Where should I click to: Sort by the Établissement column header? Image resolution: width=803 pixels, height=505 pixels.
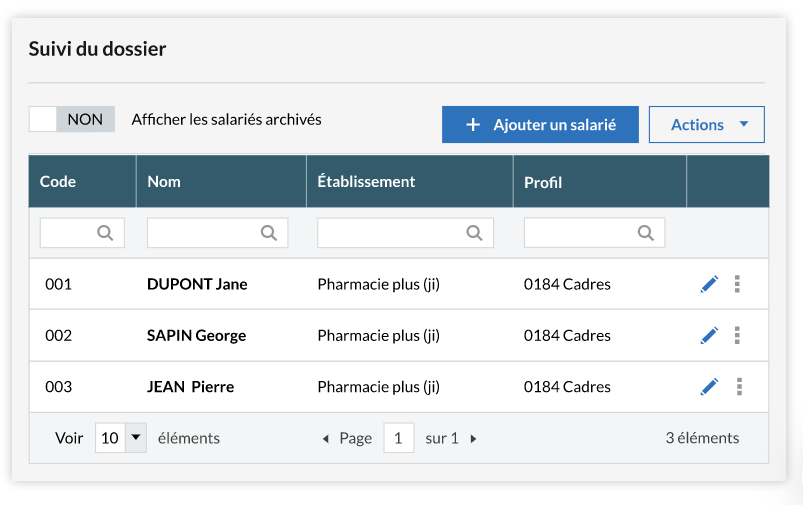366,182
